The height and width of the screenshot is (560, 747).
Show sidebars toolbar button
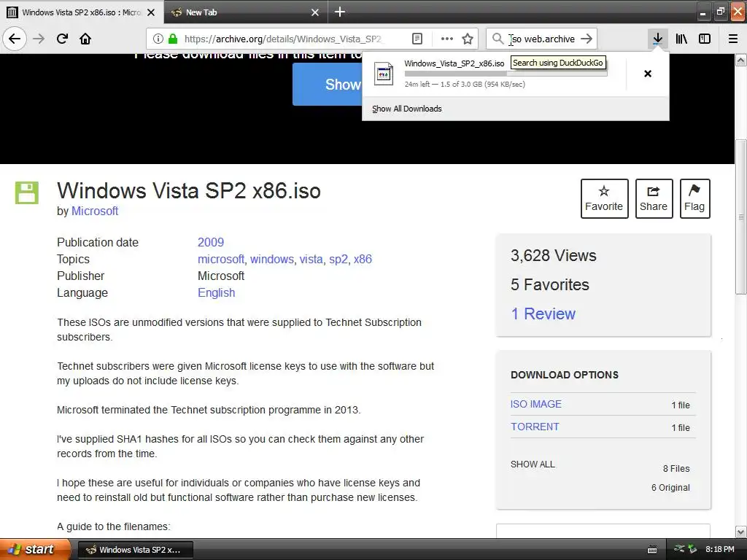coord(705,39)
